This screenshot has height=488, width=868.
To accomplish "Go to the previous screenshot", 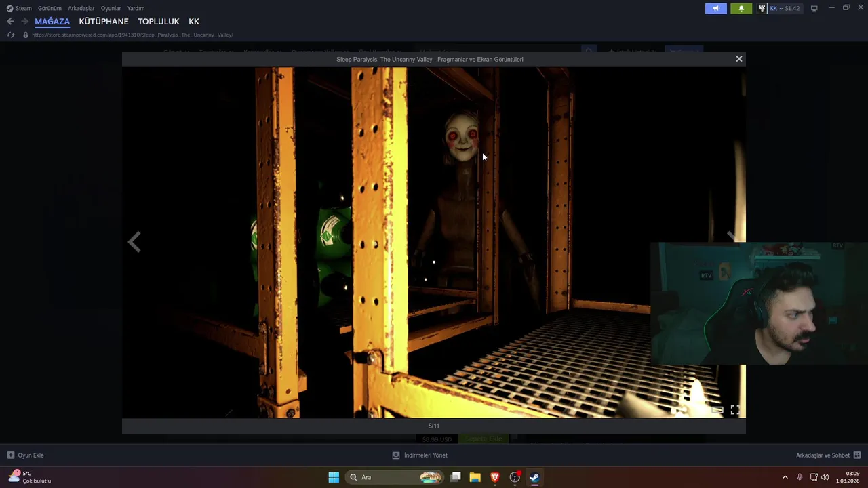I will pos(134,242).
